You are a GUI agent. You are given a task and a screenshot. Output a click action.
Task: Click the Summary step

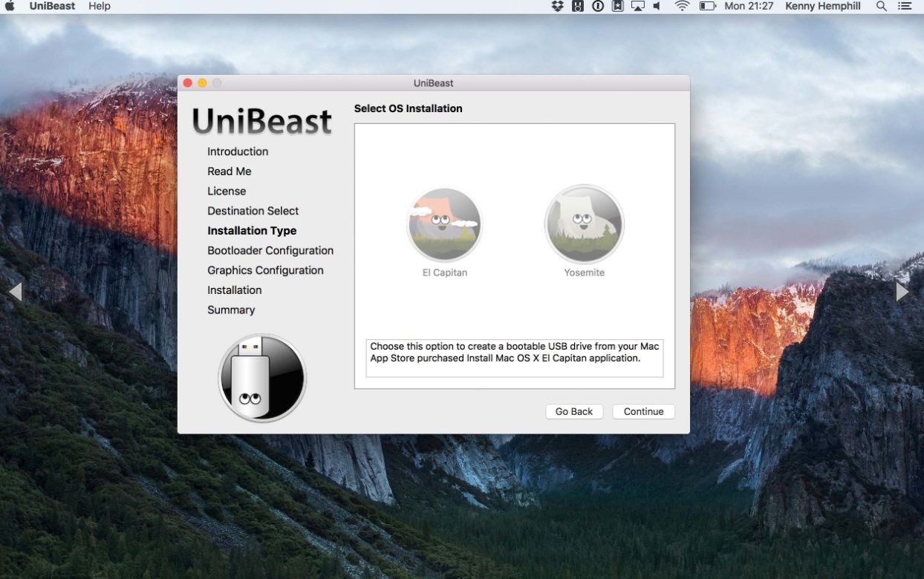[231, 310]
